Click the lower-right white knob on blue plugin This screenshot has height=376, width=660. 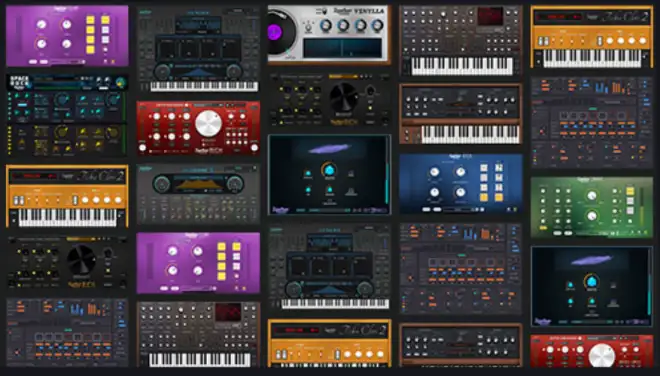(460, 192)
